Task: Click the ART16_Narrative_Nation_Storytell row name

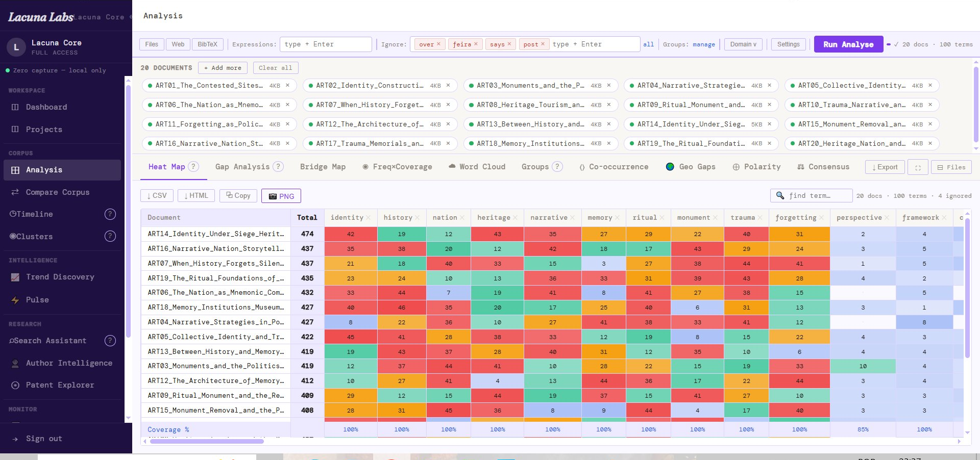Action: click(x=216, y=249)
